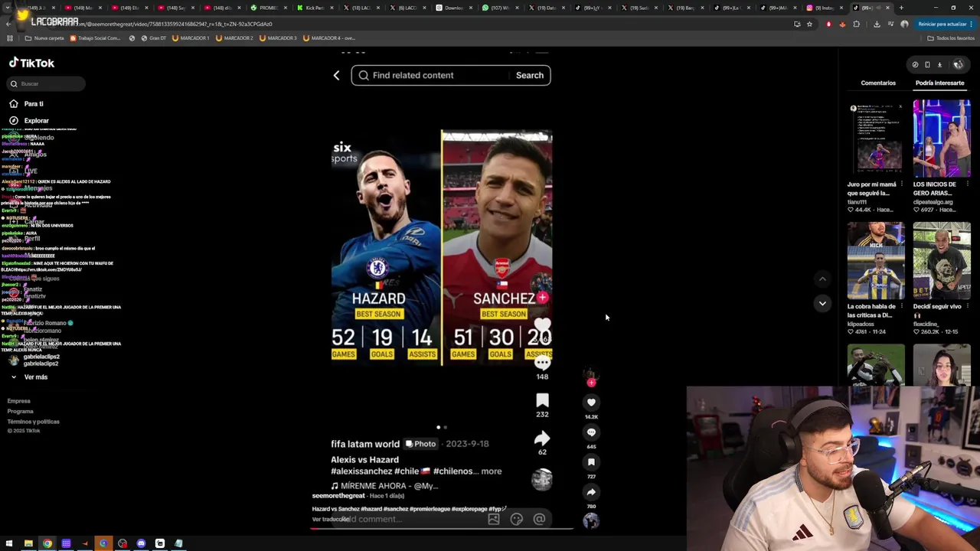Expand the caption with 'more'
This screenshot has width=980, height=551.
point(492,471)
